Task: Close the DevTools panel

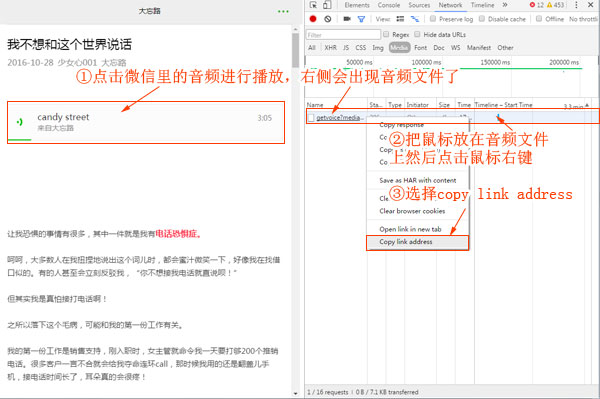Action: [x=591, y=5]
